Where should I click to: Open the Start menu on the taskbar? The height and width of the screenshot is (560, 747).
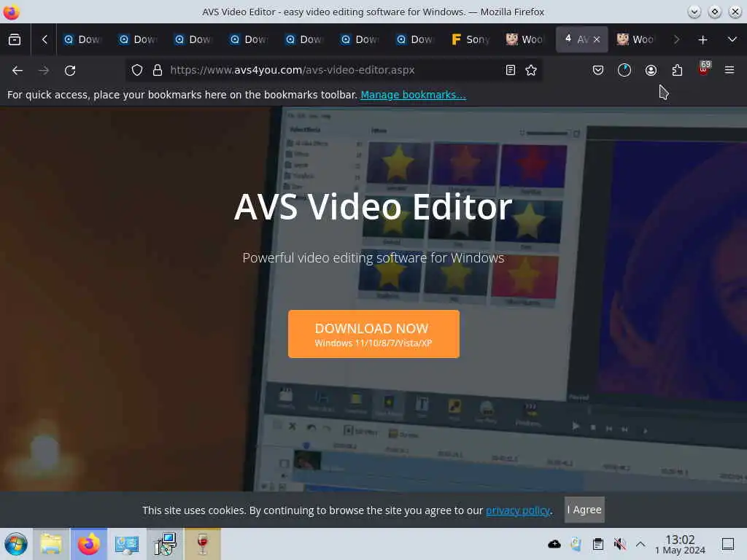(x=16, y=544)
